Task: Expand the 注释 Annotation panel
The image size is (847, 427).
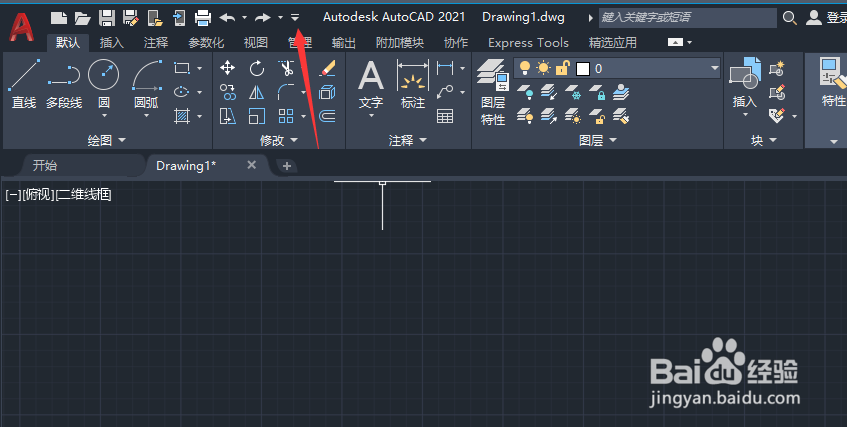Action: point(408,140)
